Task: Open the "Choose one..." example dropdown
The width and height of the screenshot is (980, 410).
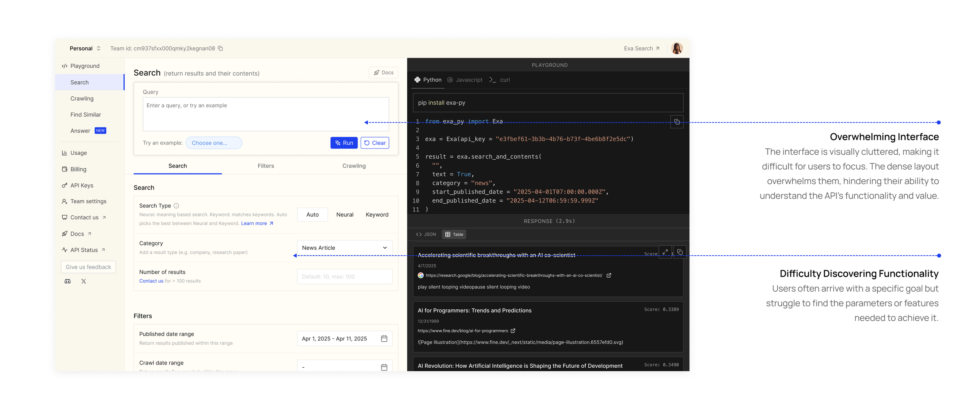Action: click(214, 143)
